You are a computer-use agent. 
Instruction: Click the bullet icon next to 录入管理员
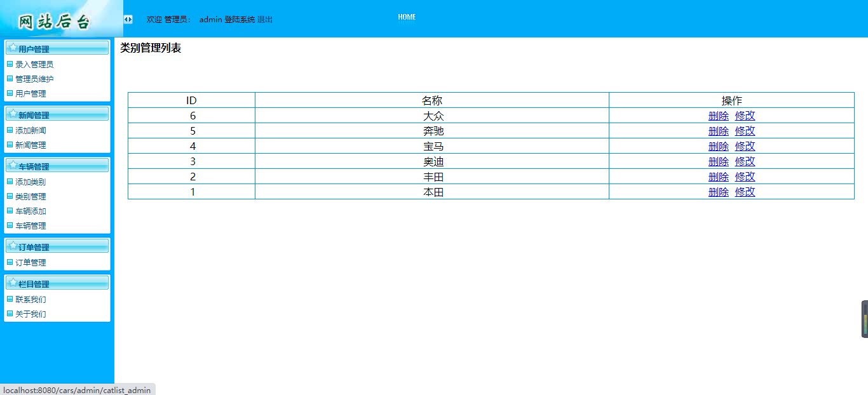tap(10, 64)
